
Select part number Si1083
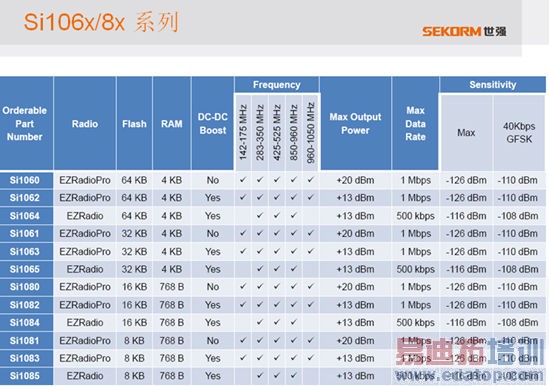[25, 358]
